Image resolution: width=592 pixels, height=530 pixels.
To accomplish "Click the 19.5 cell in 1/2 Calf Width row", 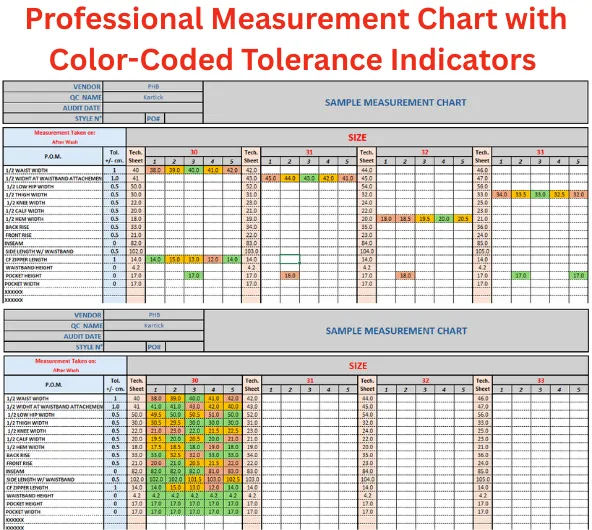I will click(156, 439).
